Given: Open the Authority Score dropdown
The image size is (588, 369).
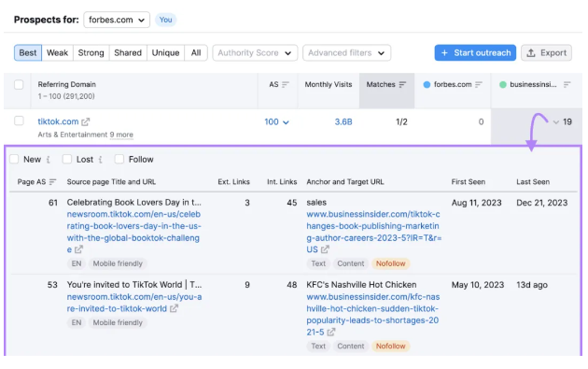Looking at the screenshot, I should (x=255, y=53).
